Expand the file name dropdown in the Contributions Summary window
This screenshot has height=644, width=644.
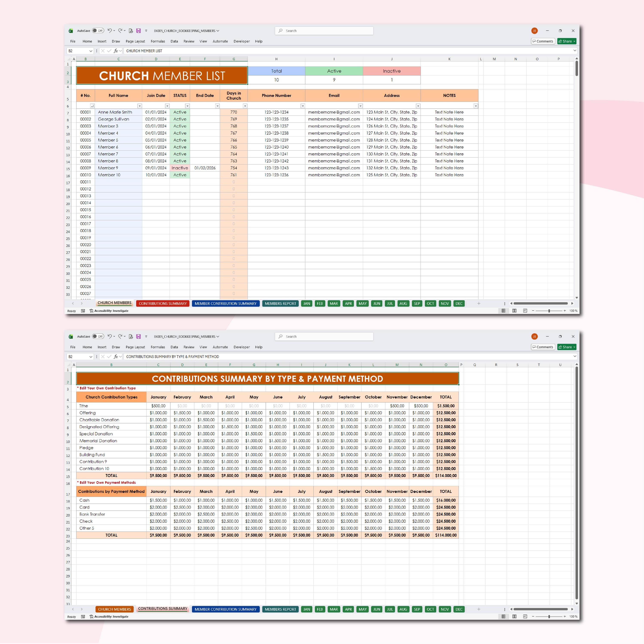(218, 337)
